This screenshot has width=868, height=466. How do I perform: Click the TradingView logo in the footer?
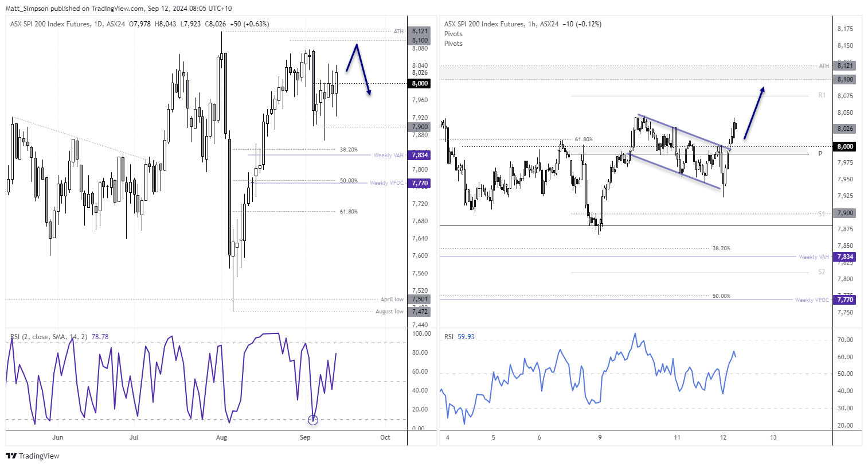click(33, 456)
